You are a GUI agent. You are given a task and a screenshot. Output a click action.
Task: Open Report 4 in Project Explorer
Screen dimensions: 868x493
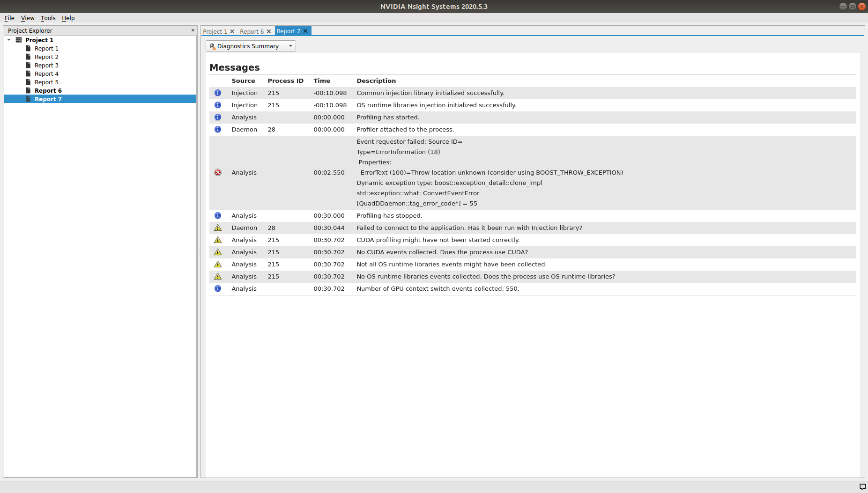[x=46, y=74]
